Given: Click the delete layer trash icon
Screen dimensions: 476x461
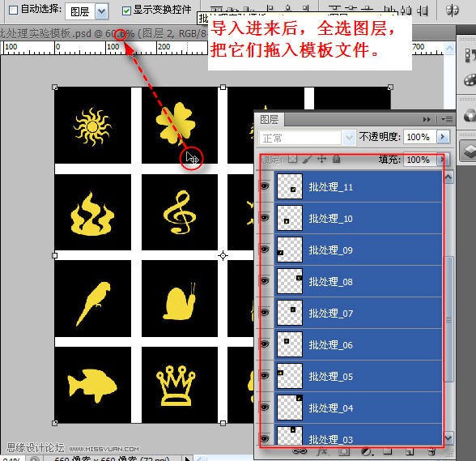Looking at the screenshot, I should coord(431,452).
